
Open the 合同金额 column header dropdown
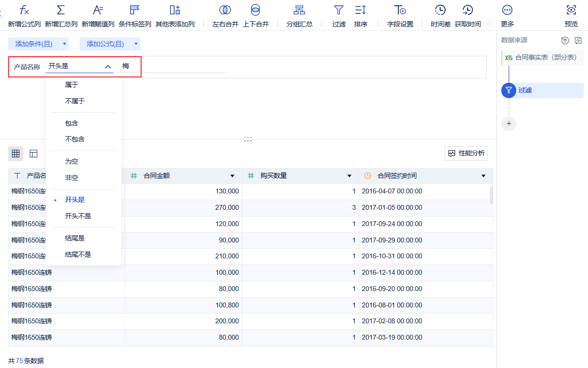click(233, 176)
